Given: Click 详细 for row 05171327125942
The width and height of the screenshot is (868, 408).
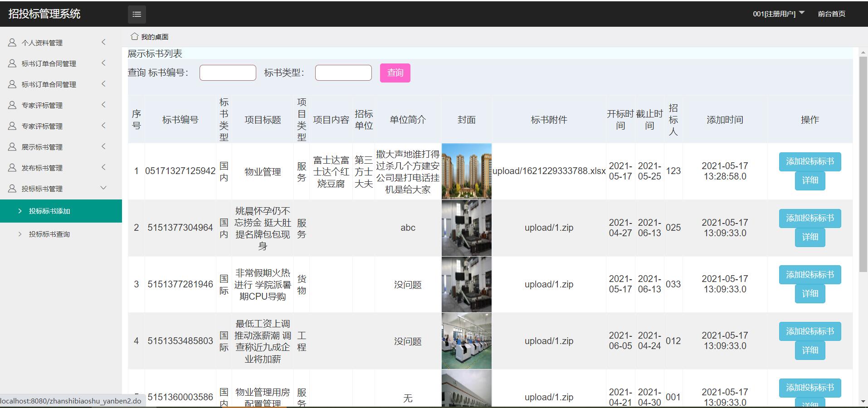Looking at the screenshot, I should click(x=810, y=180).
